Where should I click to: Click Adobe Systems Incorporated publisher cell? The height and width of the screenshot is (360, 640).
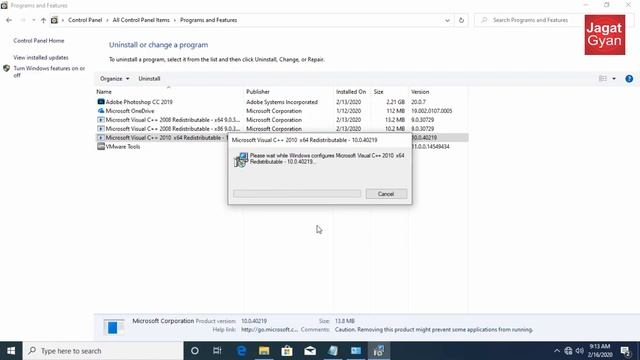(x=282, y=102)
